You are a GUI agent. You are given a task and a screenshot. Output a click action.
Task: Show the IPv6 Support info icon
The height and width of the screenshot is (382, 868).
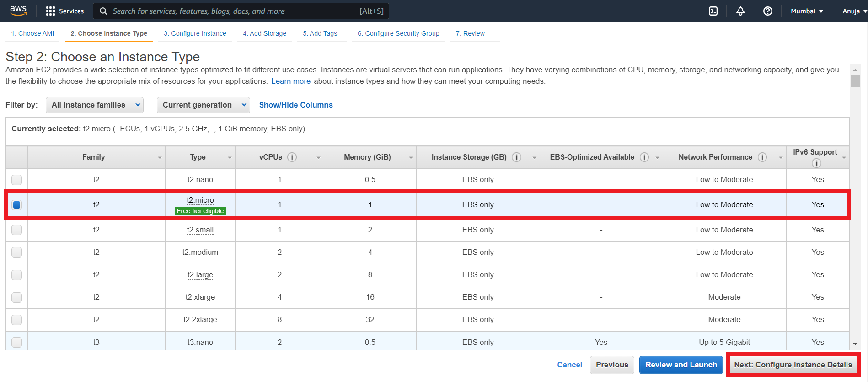tap(816, 163)
